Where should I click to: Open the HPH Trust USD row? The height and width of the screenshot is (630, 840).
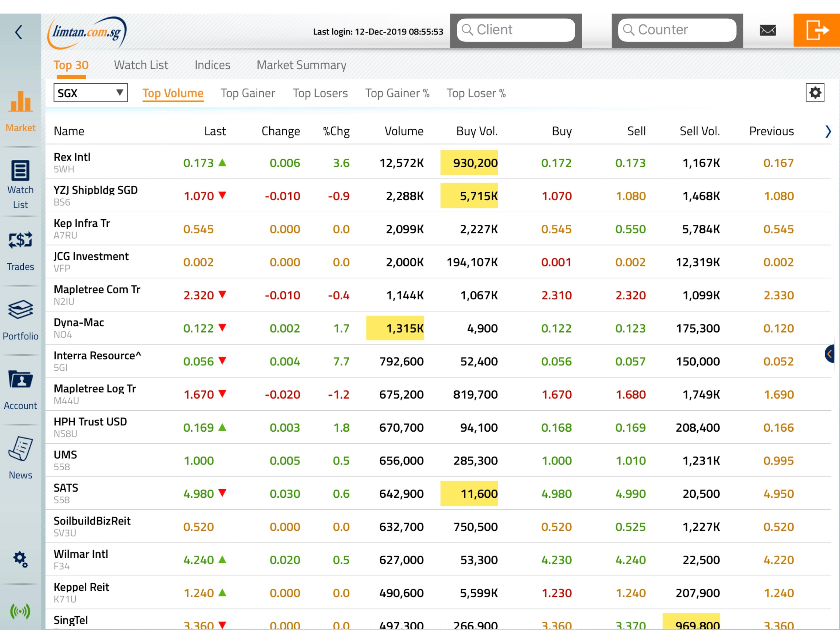438,427
